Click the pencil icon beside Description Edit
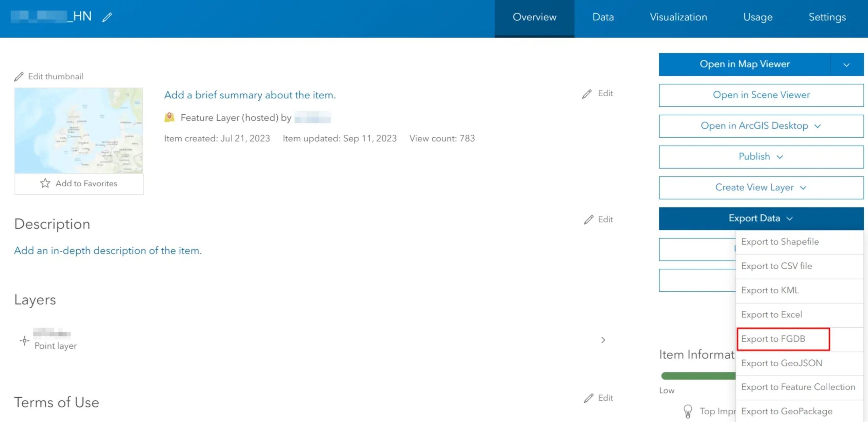Viewport: 868px width, 422px height. pos(589,219)
